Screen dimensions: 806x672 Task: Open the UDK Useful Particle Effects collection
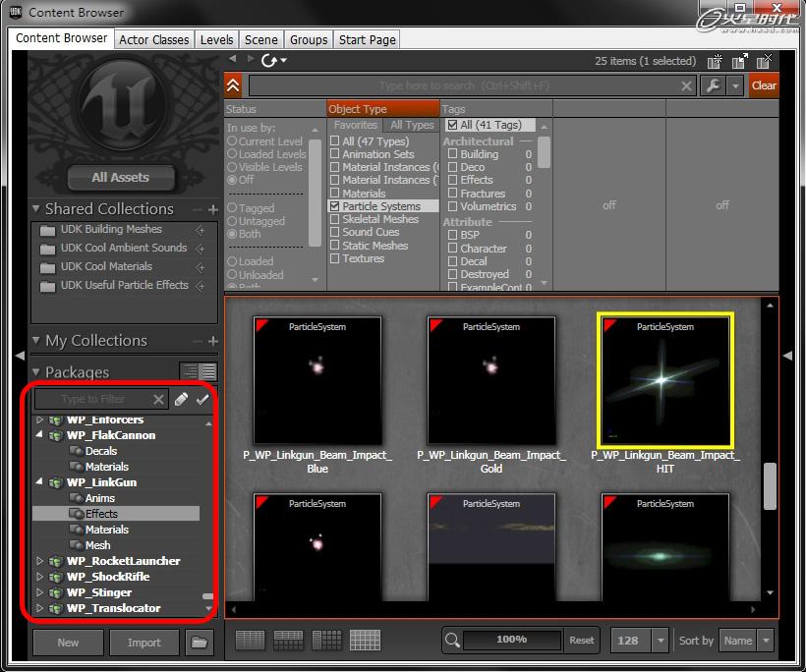125,285
